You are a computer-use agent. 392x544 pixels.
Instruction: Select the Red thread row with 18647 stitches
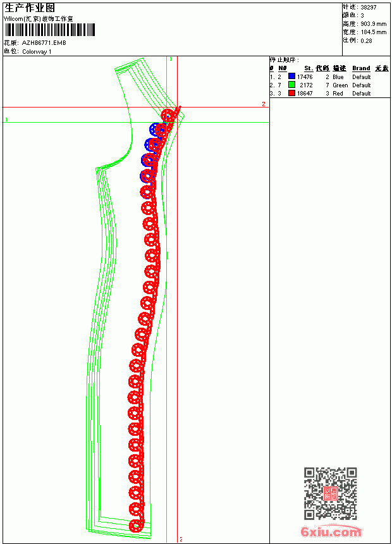click(x=329, y=94)
